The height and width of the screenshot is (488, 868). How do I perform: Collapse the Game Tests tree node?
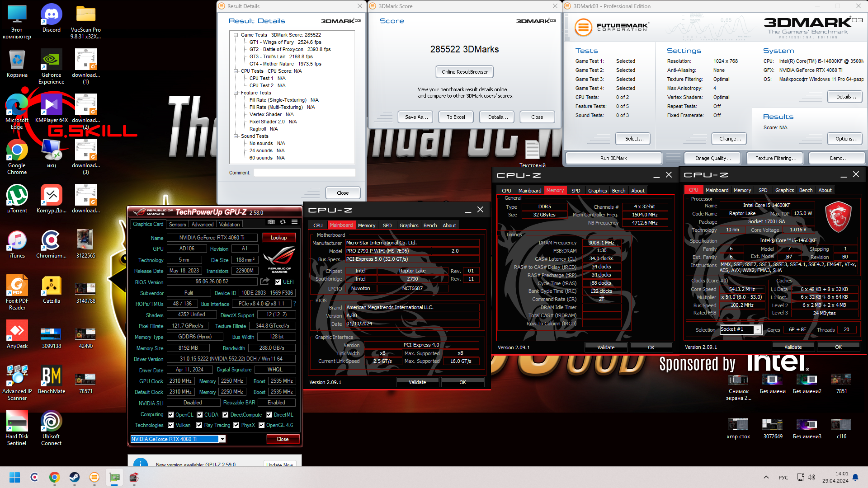(x=236, y=35)
